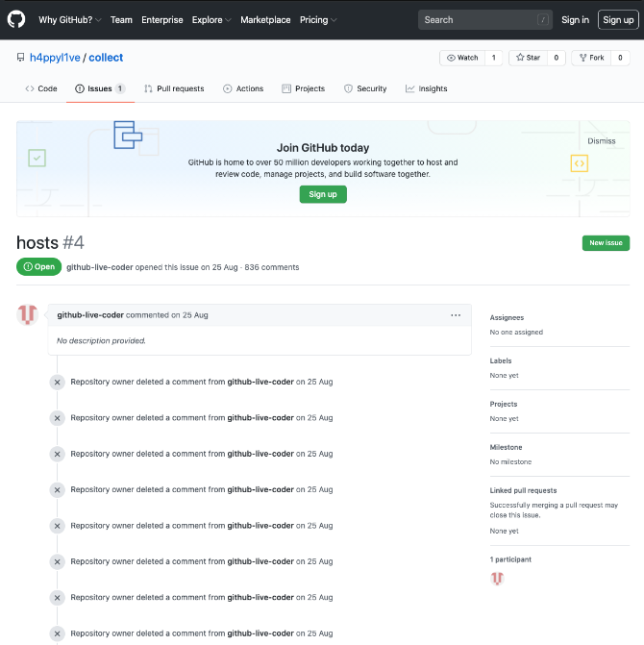644x645 pixels.
Task: Click the Open status badge
Action: (39, 267)
